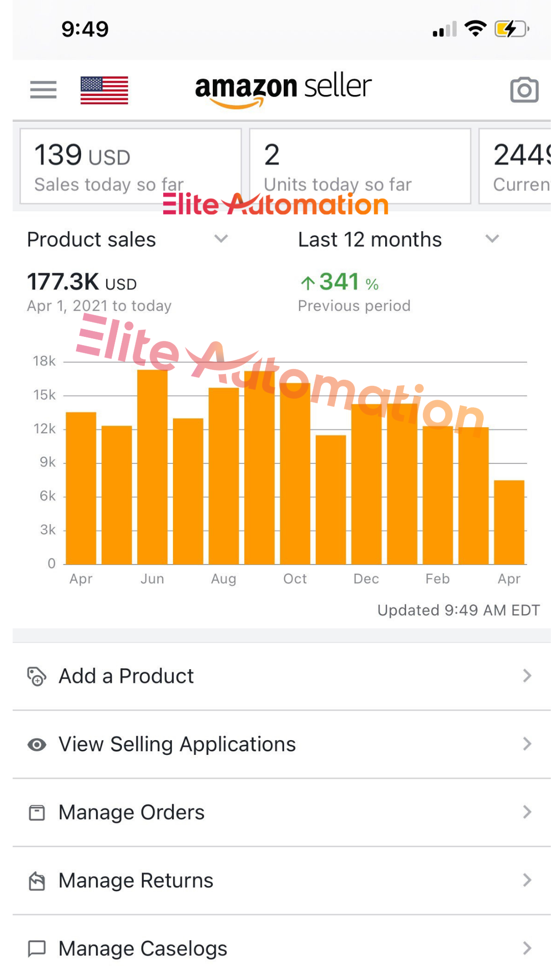Tap the Manage Returns package icon
This screenshot has width=551, height=980.
(37, 881)
